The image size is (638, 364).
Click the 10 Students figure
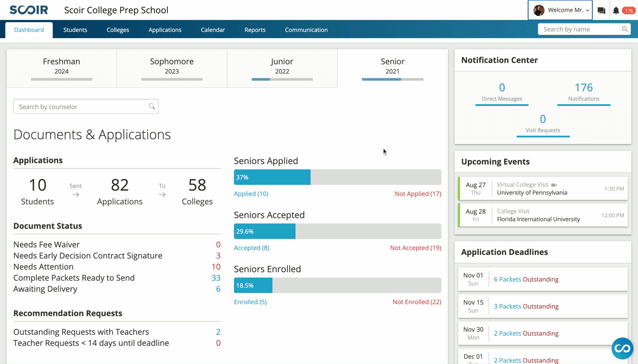pos(37,191)
